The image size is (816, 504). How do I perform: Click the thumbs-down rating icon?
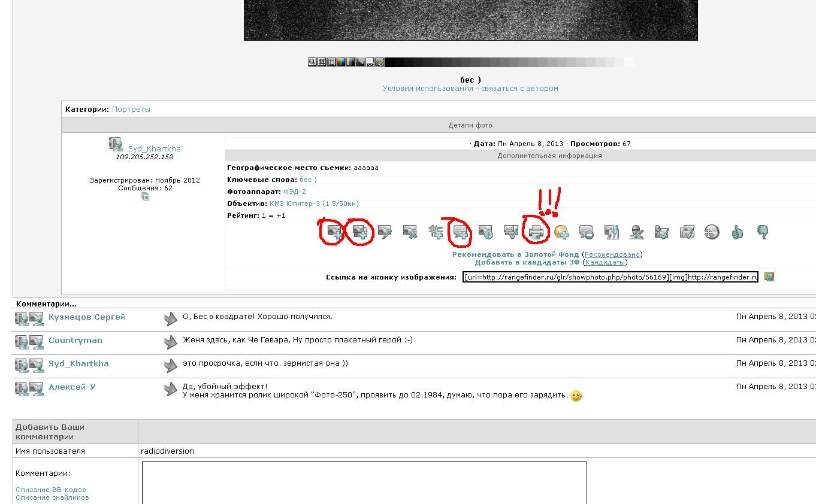point(763,232)
